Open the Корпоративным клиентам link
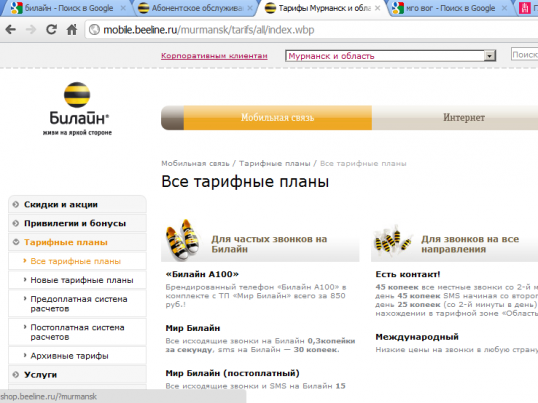Screen dimensions: 538x403 pyautogui.click(x=214, y=56)
